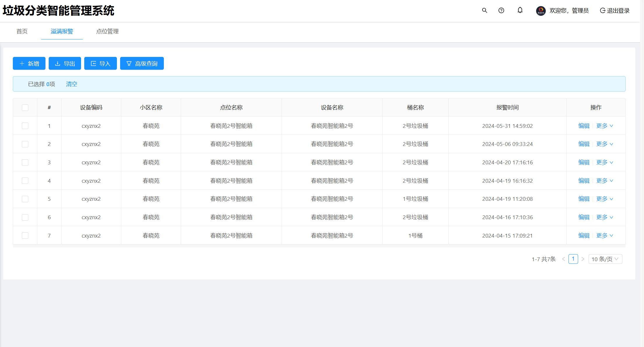
Task: Click the 导出 download button
Action: (65, 63)
